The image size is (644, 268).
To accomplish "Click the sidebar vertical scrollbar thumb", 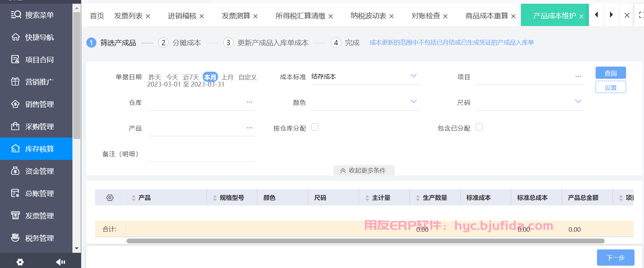I will (x=77, y=76).
